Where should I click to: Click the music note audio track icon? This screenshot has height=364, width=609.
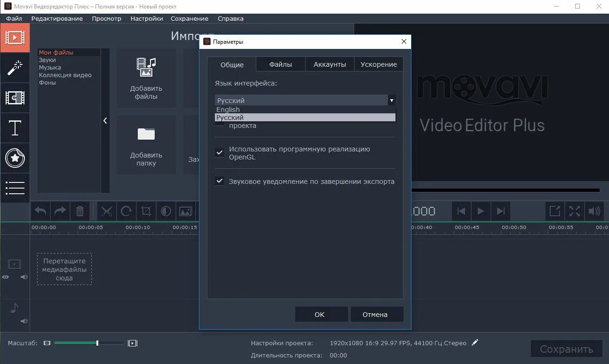click(x=14, y=308)
